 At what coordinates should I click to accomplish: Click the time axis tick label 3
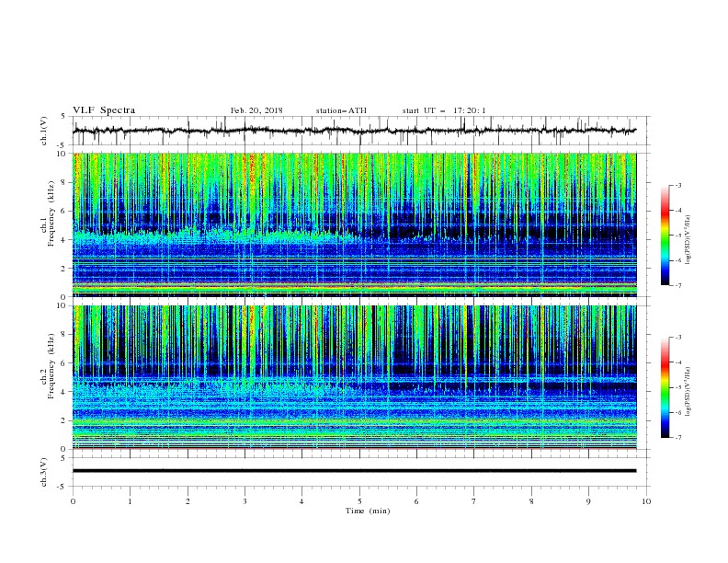click(x=245, y=501)
